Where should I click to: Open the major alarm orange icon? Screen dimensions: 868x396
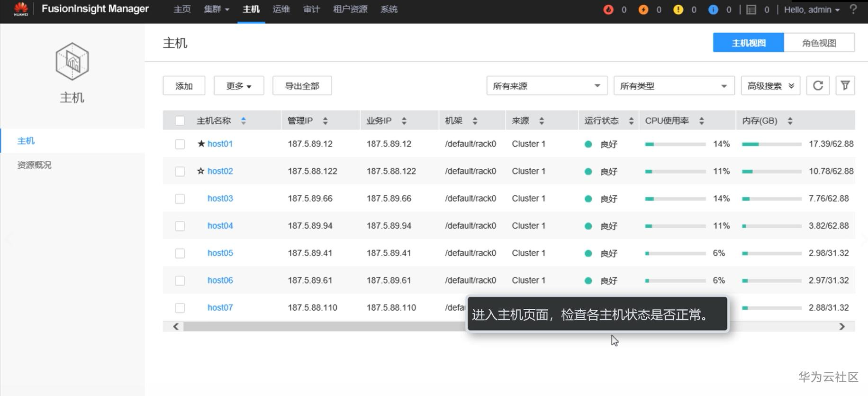point(643,9)
